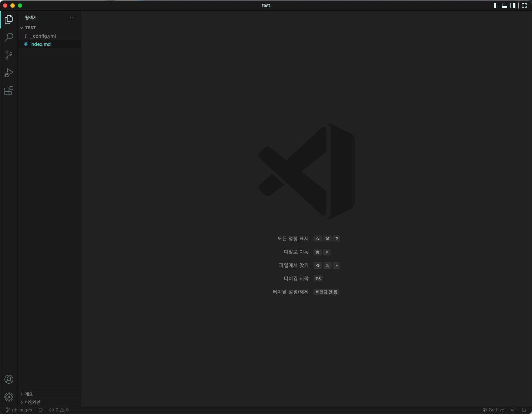Click the gh-pages branch indicator
The width and height of the screenshot is (532, 414).
[x=19, y=410]
